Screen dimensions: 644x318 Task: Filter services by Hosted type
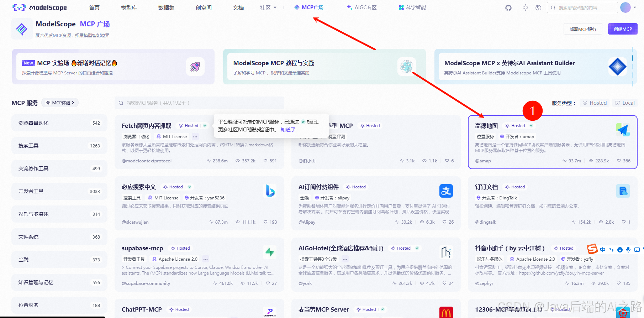(x=595, y=103)
